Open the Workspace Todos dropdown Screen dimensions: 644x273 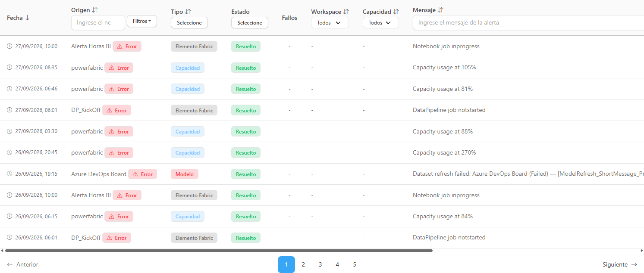pyautogui.click(x=330, y=23)
